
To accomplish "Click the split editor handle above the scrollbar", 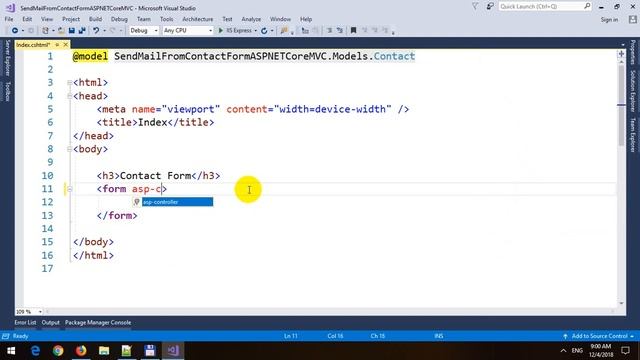I will click(x=621, y=54).
